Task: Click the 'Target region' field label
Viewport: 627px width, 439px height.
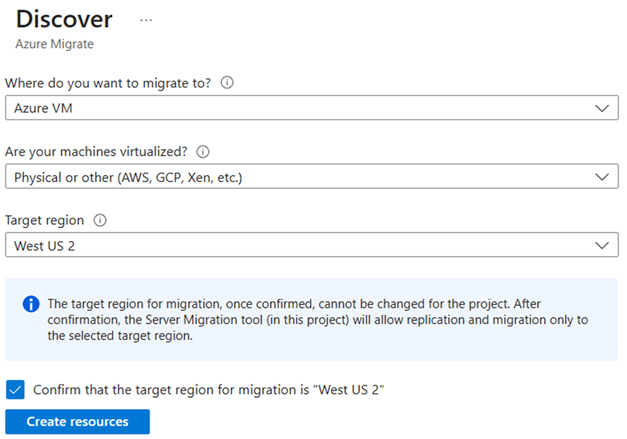Action: [x=45, y=221]
